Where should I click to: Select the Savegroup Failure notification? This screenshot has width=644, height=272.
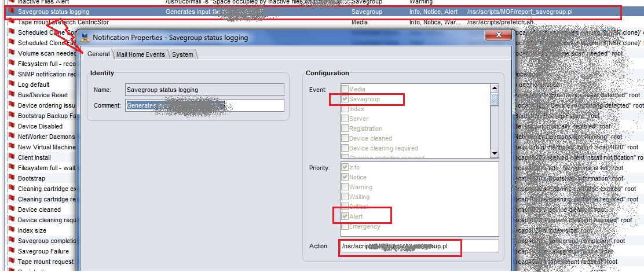pos(43,251)
